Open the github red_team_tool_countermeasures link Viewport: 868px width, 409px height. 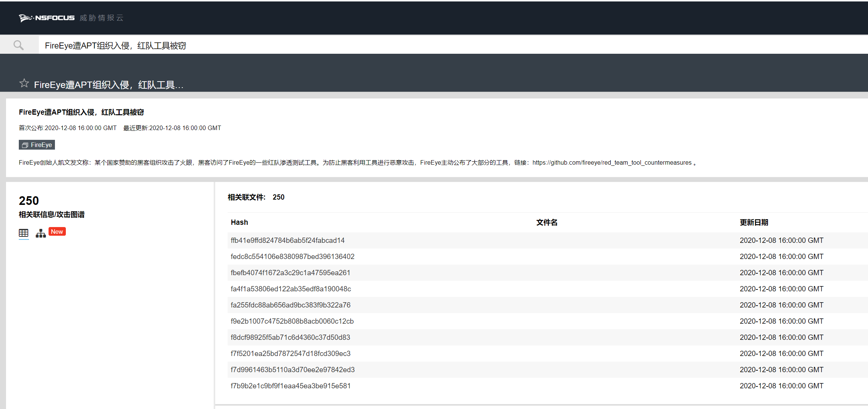click(612, 162)
